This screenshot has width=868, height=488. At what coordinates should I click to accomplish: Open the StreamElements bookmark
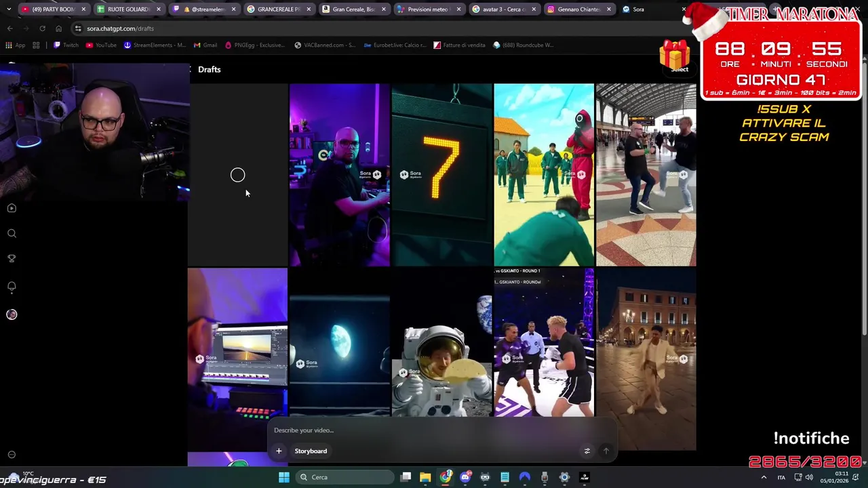pyautogui.click(x=155, y=45)
